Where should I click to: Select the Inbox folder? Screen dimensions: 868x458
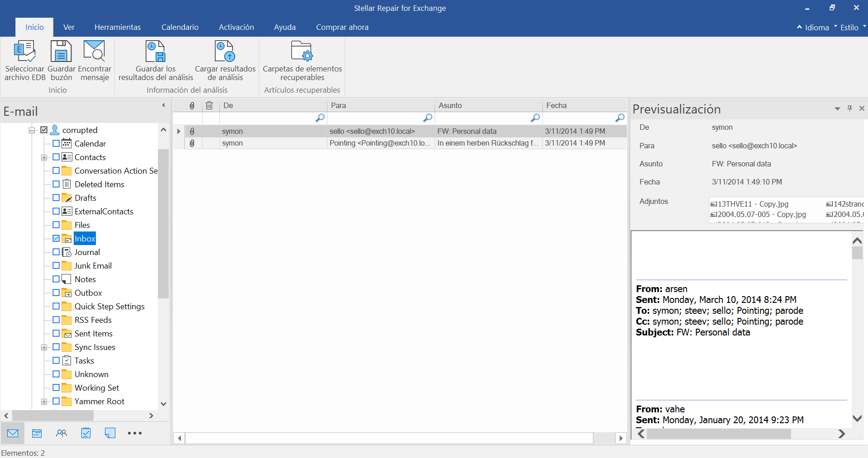coord(85,238)
